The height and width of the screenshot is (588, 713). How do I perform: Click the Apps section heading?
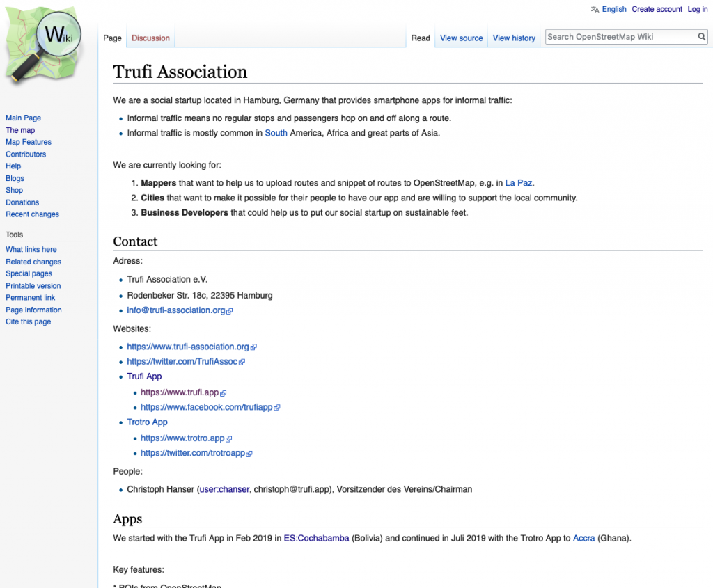click(x=127, y=519)
